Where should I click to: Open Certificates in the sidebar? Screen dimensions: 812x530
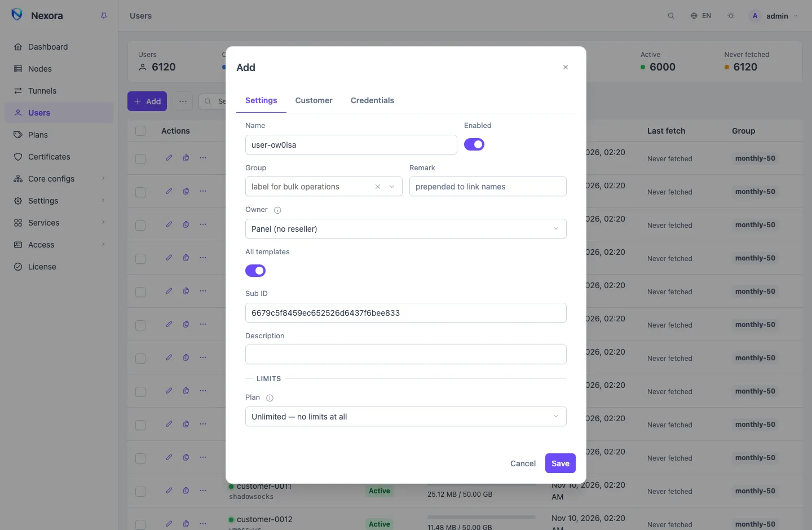59,157
